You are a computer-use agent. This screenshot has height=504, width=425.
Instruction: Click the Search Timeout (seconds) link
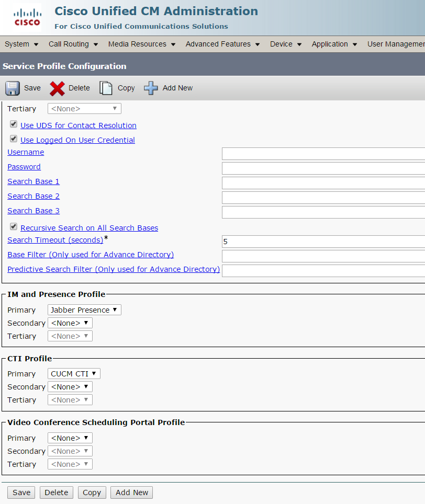click(55, 240)
